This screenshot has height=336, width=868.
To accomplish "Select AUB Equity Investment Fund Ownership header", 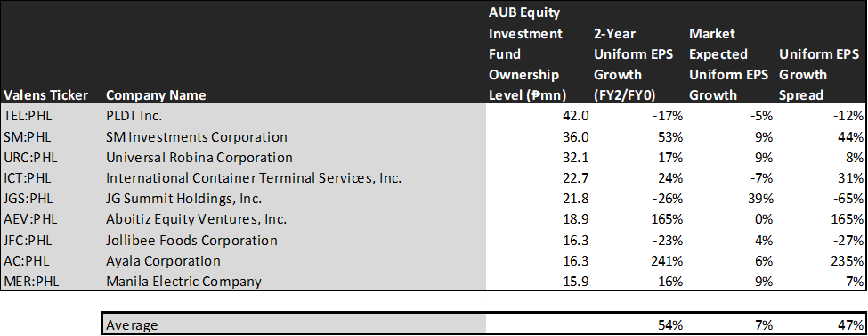I will coord(527,54).
